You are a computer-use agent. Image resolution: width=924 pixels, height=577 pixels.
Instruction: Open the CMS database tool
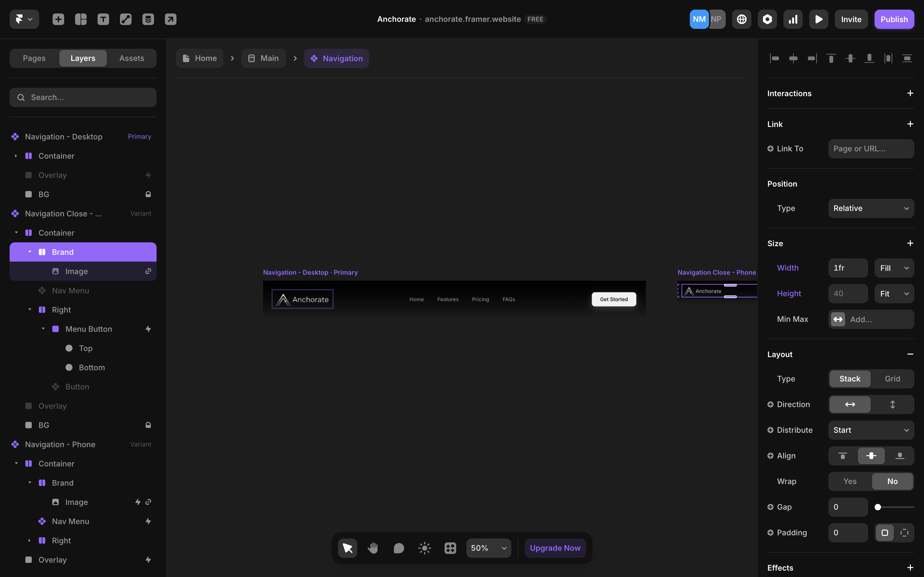point(148,19)
